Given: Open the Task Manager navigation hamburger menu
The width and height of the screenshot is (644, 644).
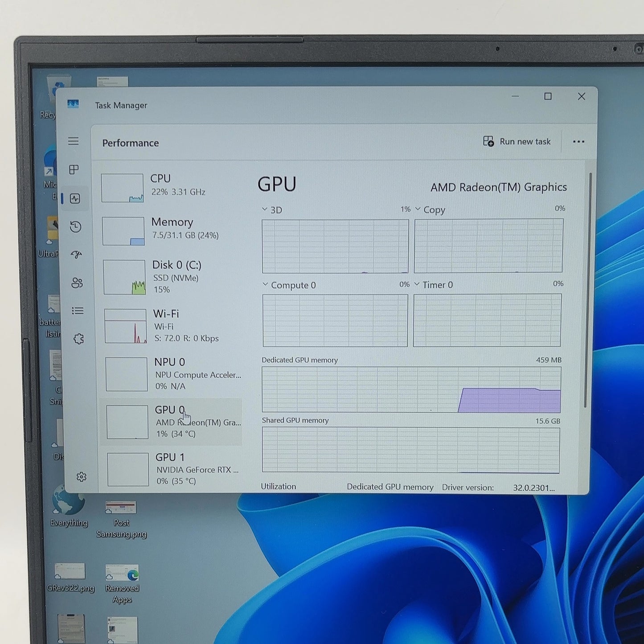Looking at the screenshot, I should [73, 141].
